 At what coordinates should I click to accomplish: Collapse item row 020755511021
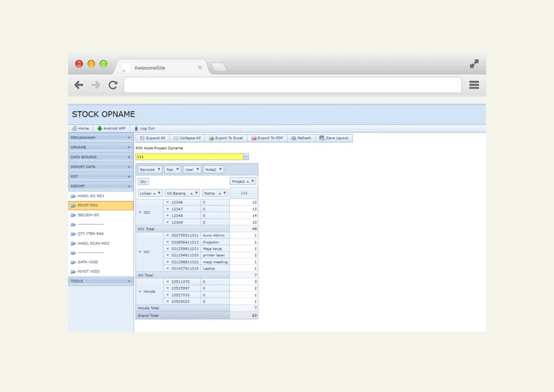(x=167, y=236)
